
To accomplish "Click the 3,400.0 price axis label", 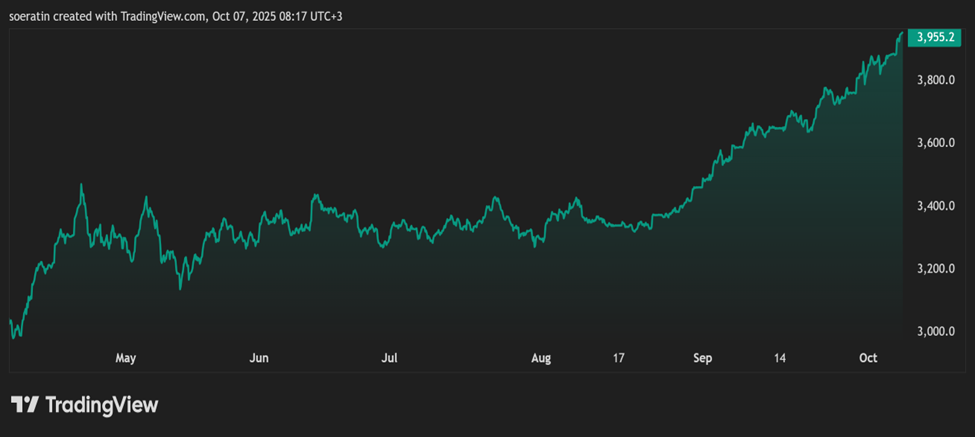I will [x=936, y=206].
